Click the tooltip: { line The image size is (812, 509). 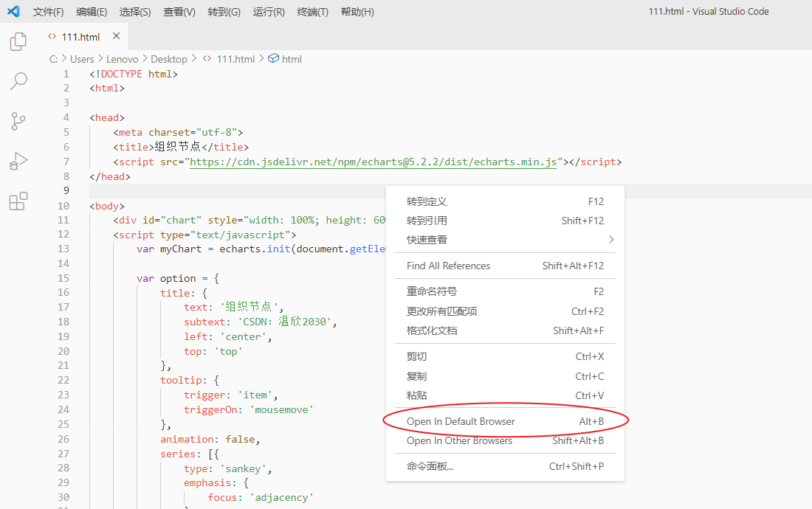tap(190, 380)
